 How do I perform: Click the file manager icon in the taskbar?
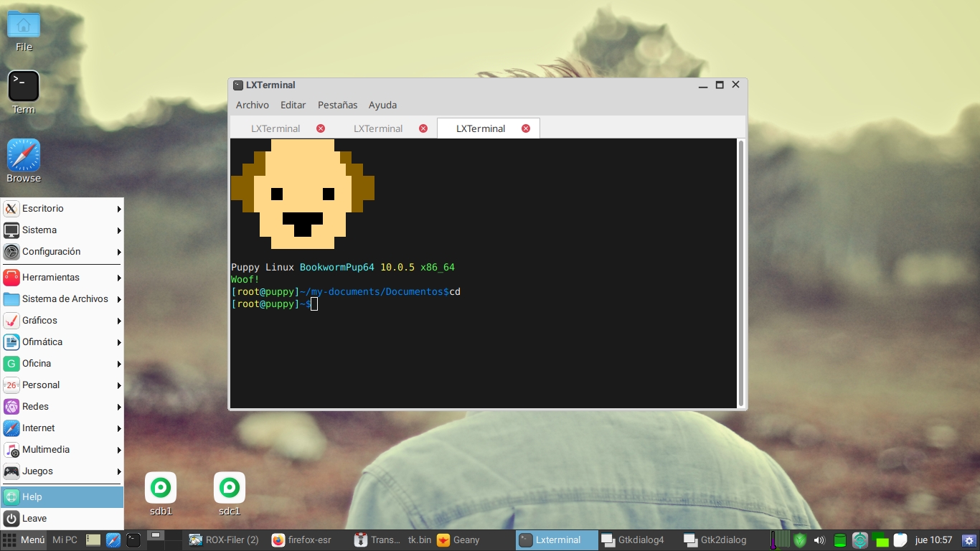[93, 540]
